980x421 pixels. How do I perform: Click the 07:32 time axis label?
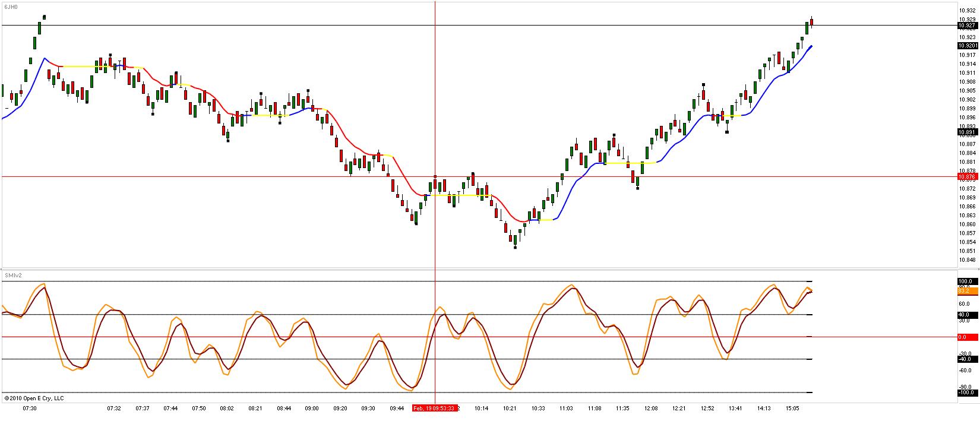(x=114, y=409)
